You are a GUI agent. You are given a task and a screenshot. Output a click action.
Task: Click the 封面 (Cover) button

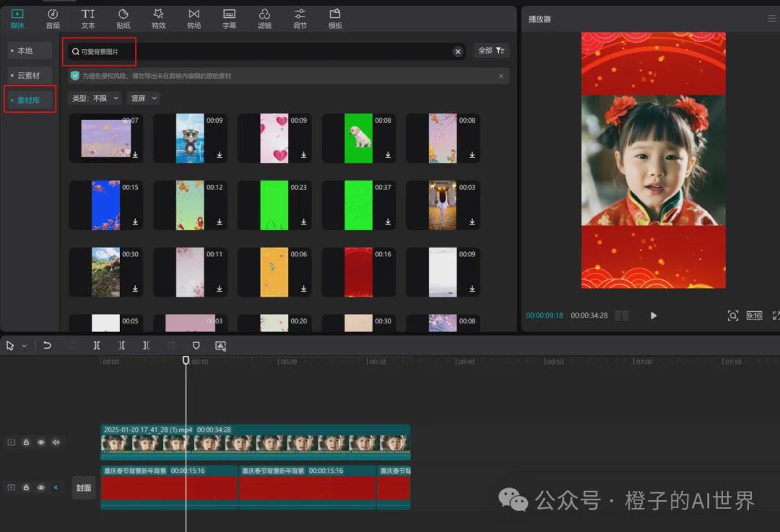(x=83, y=487)
